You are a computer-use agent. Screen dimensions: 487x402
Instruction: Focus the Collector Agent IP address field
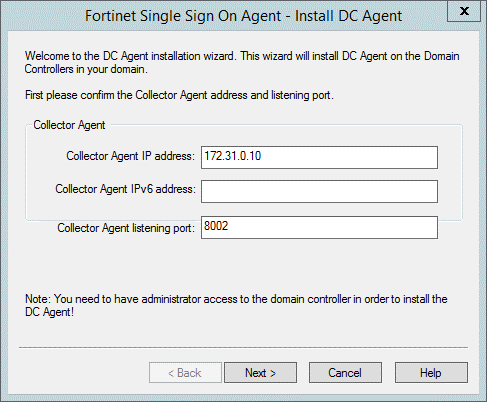(319, 157)
